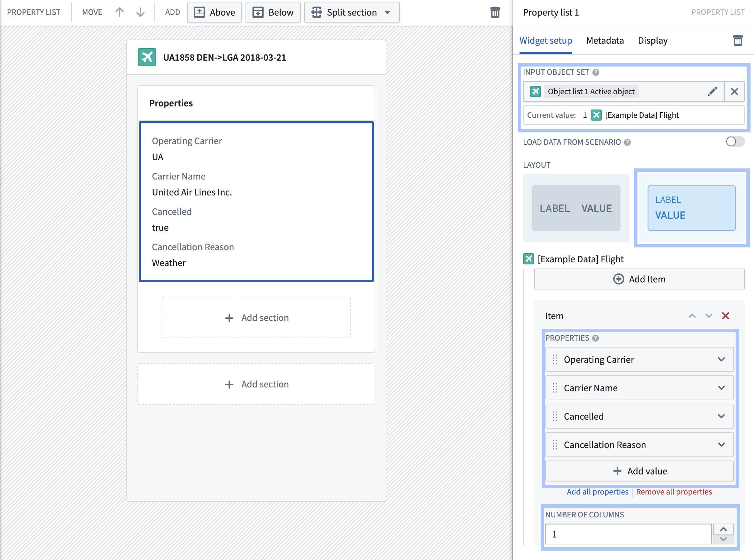Switch to the Metadata tab
This screenshot has height=560, width=754.
pyautogui.click(x=605, y=41)
